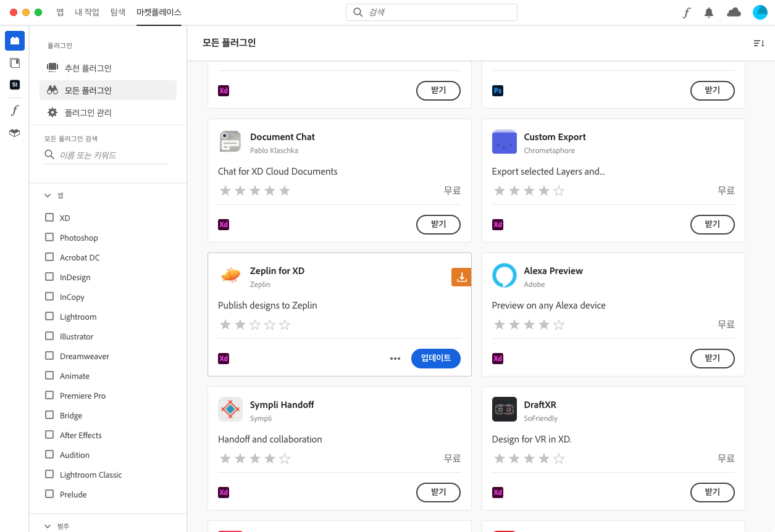Open the fonts icon in left rail

(15, 110)
